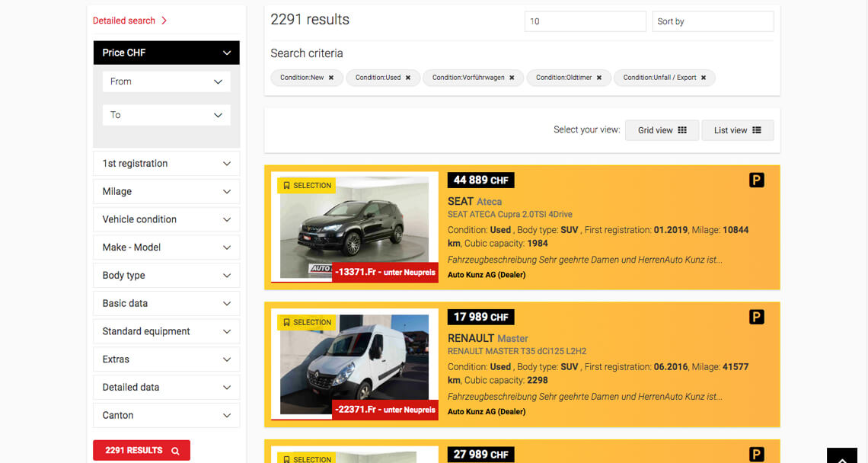Click the P badge on RENAULT Master listing

[757, 317]
